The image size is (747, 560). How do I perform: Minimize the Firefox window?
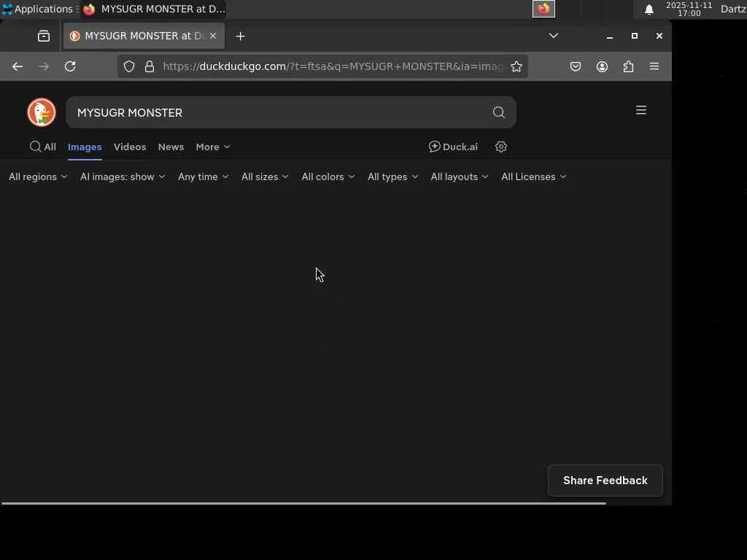(x=610, y=36)
